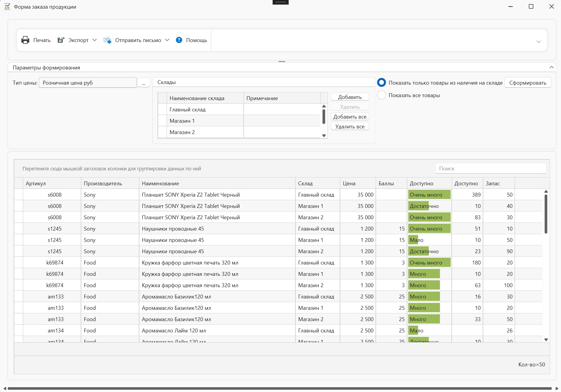The height and width of the screenshot is (392, 561).
Task: Click the printer icon for Печать
Action: coord(25,40)
